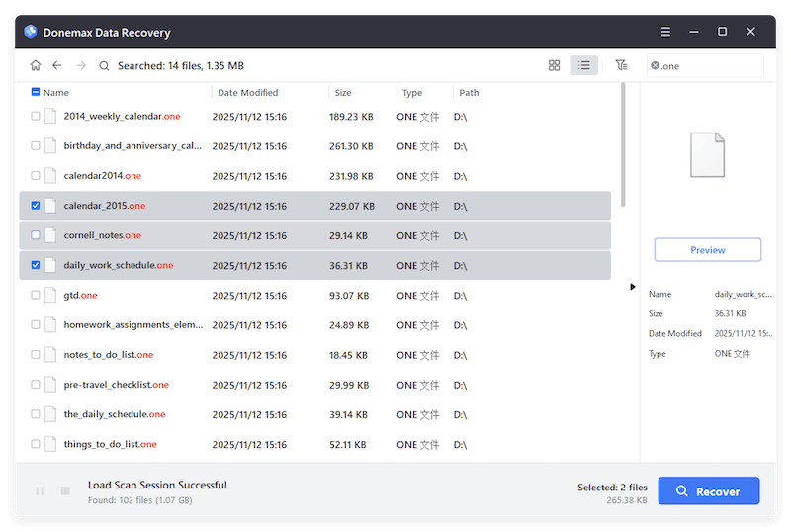Sort by Size column header
791x532 pixels.
click(342, 92)
